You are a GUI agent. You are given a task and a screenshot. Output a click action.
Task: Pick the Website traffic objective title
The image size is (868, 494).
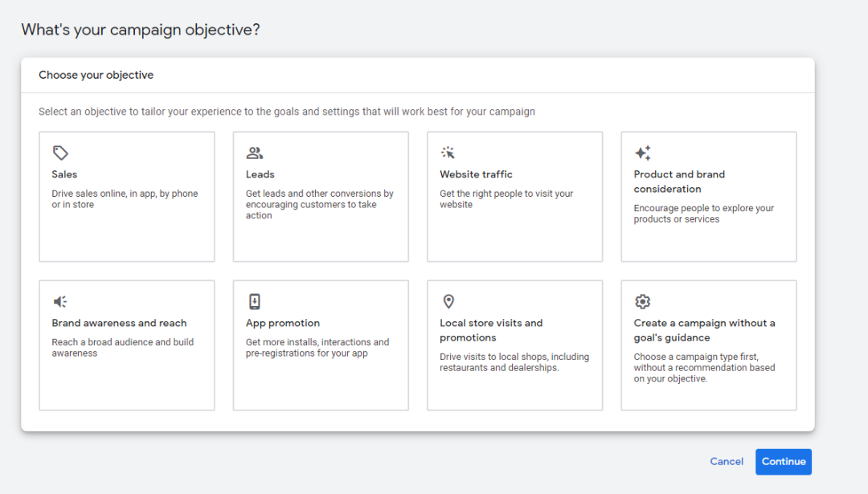(476, 174)
